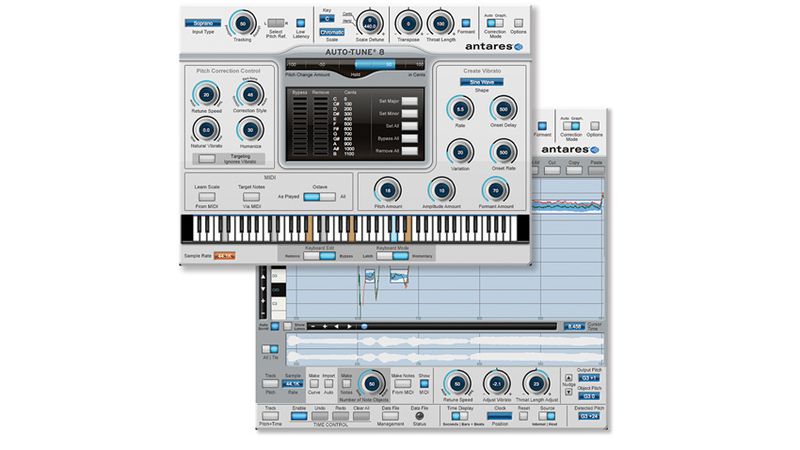Toggle the Octave As Played/All switch
800x450 pixels.
(x=319, y=196)
